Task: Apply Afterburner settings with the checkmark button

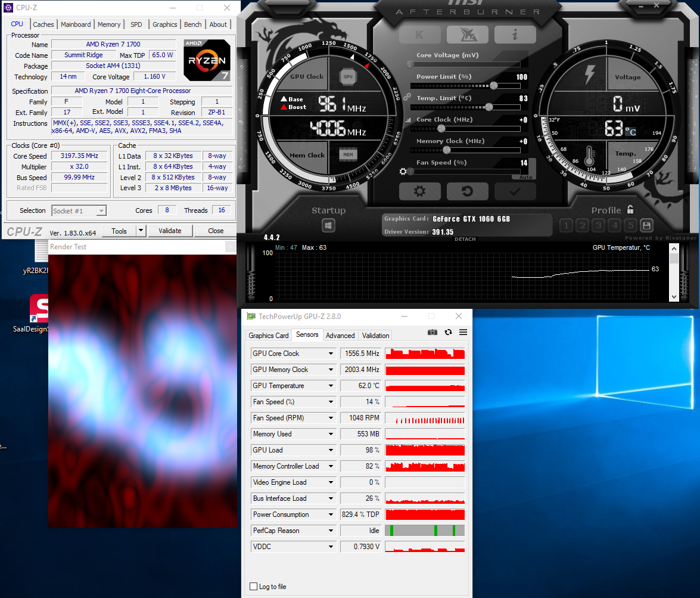Action: [x=515, y=191]
